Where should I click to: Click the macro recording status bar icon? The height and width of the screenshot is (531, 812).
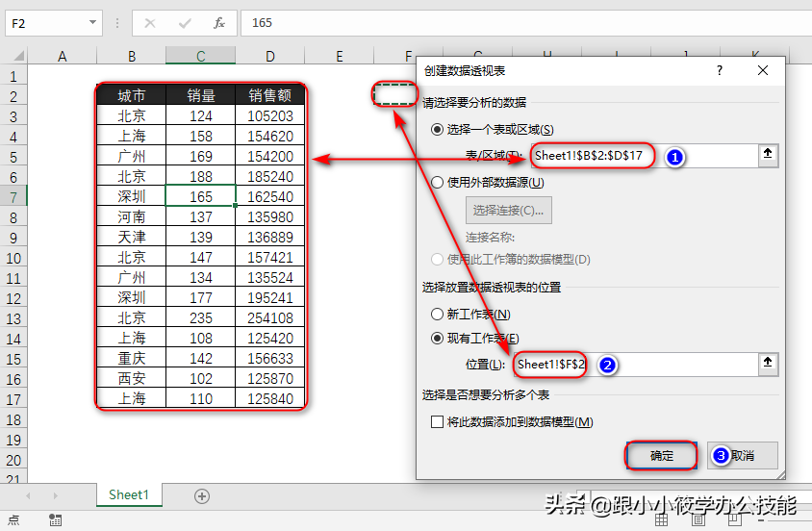pos(56,520)
